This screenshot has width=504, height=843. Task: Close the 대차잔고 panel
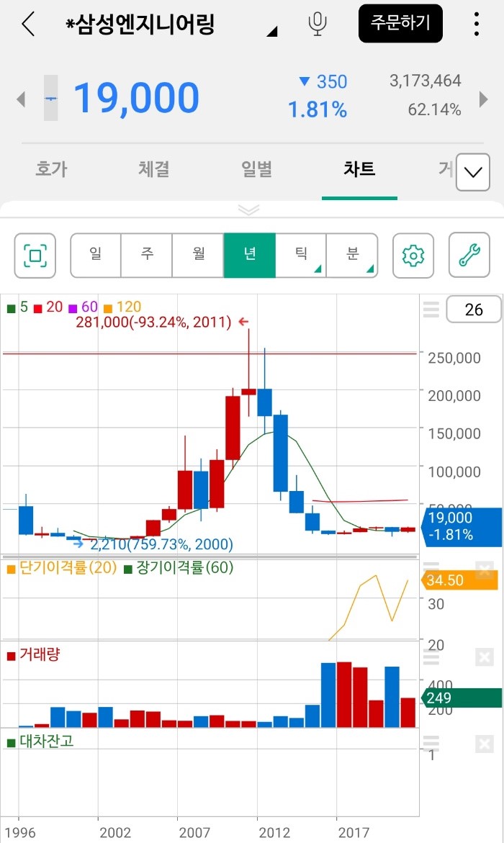484,744
